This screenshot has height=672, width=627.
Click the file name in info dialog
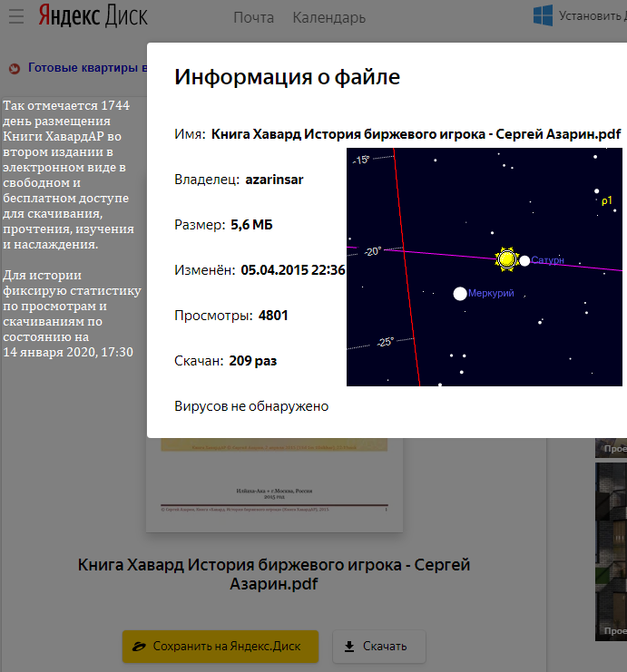click(x=416, y=134)
